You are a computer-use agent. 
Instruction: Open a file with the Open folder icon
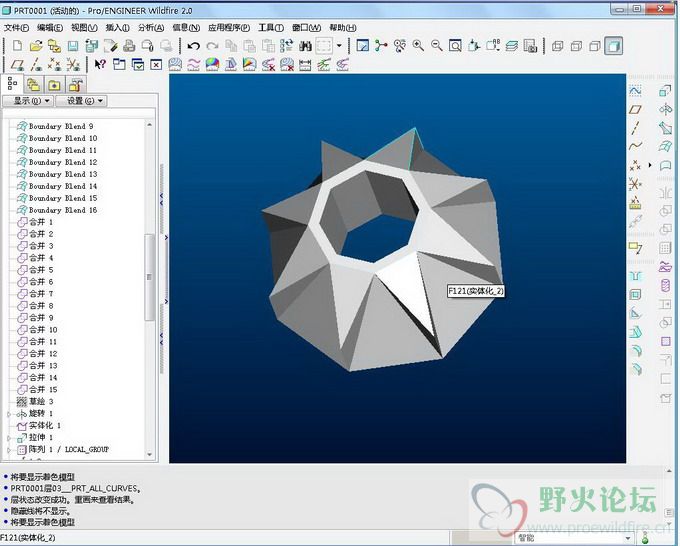pos(36,46)
